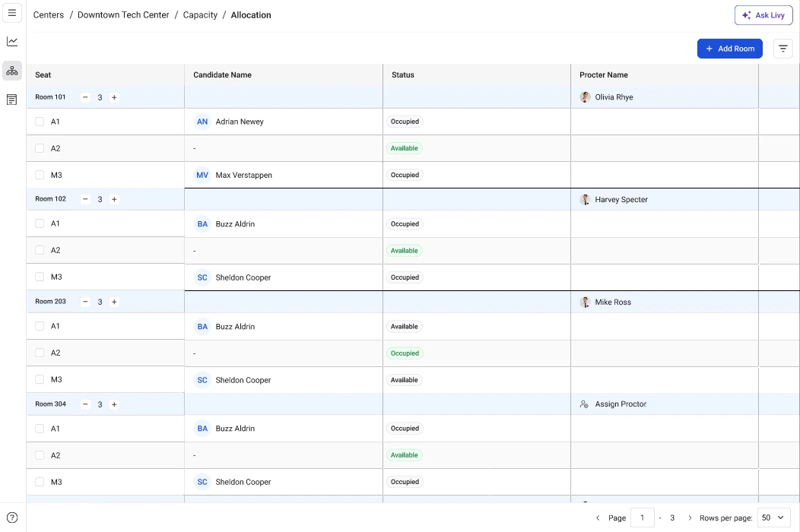Open the help question mark icon
The image size is (800, 532).
(x=12, y=518)
